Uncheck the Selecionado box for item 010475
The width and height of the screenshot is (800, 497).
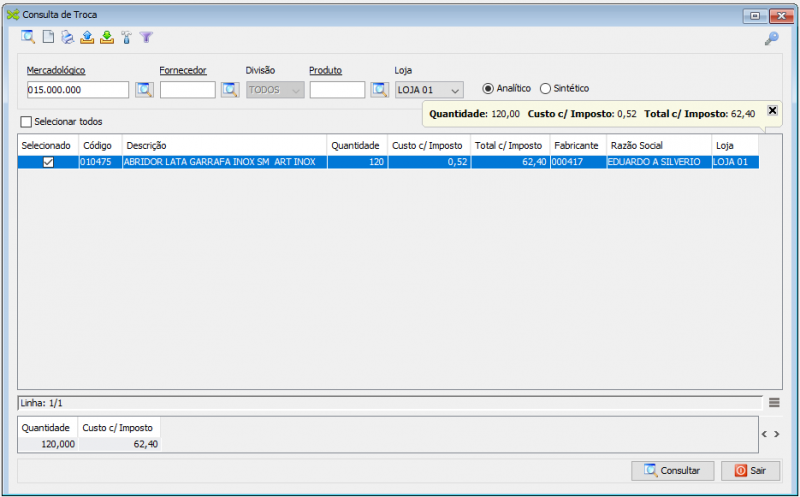pyautogui.click(x=48, y=162)
